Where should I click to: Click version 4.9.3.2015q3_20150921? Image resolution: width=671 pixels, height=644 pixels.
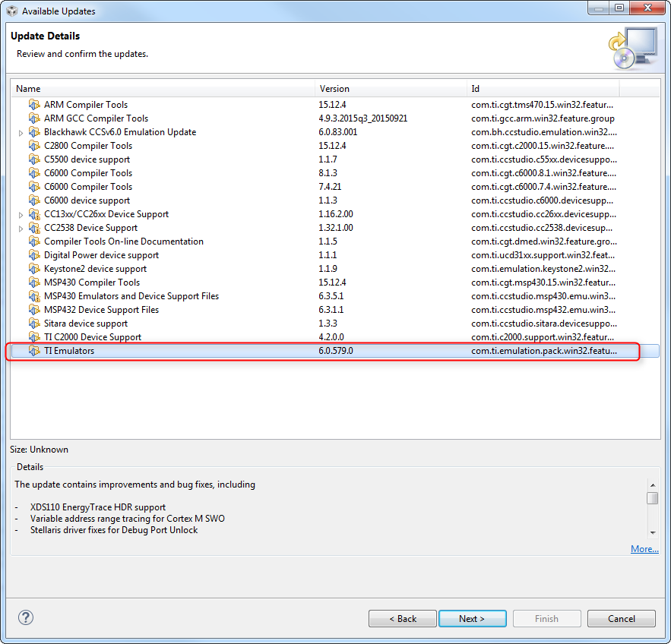click(363, 118)
